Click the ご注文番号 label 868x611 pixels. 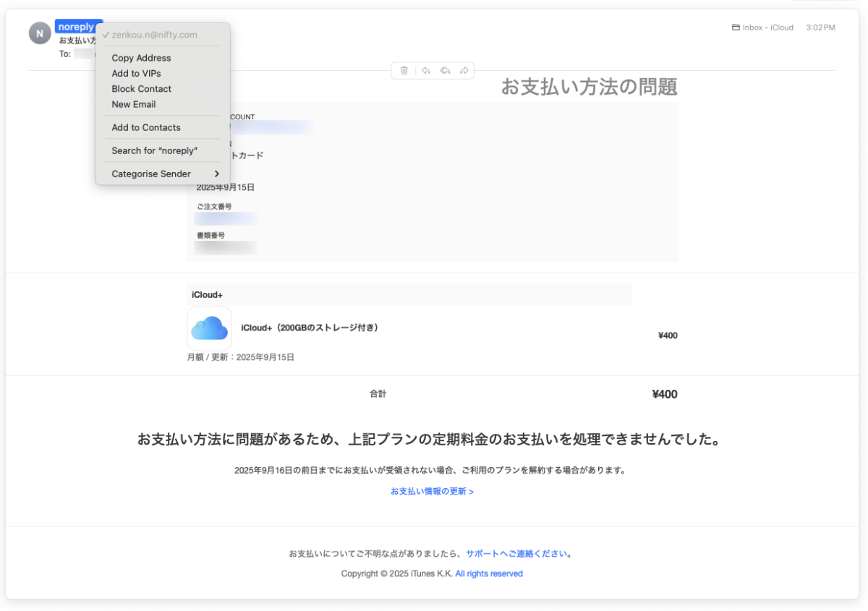[x=214, y=207]
